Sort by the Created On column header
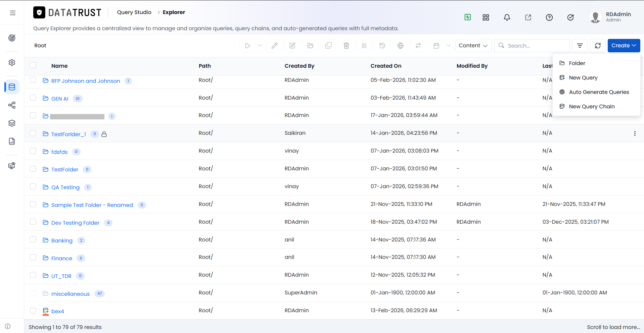 coord(386,66)
